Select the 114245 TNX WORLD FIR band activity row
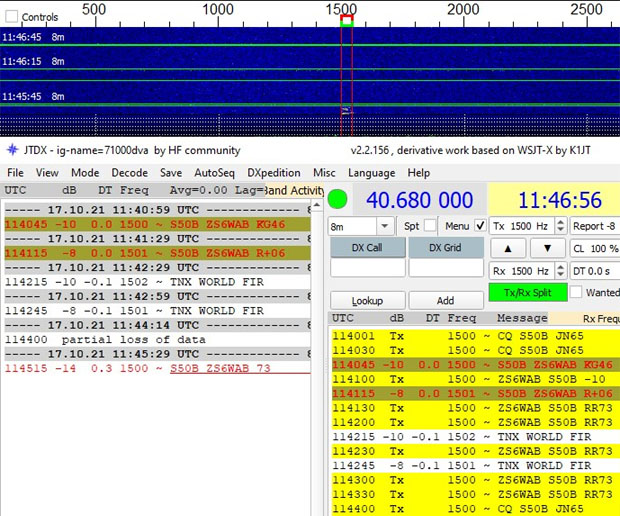Viewport: 620px width, 516px height. [x=157, y=311]
